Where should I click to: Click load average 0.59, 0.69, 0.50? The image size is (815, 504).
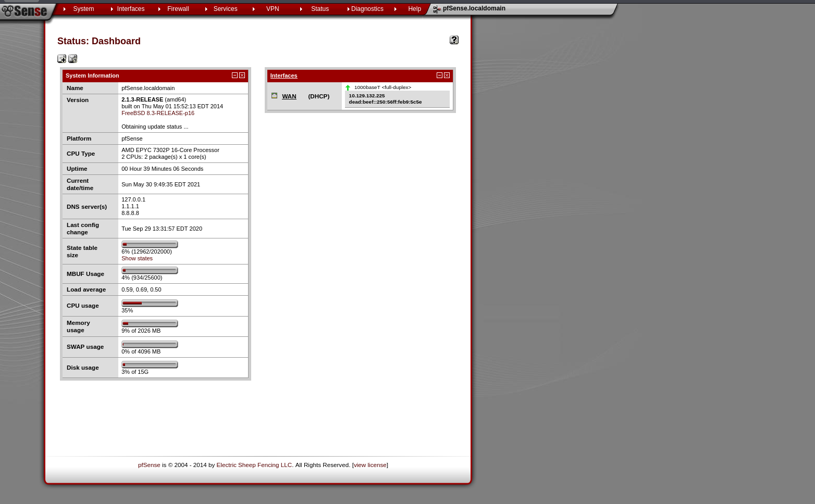coord(141,289)
